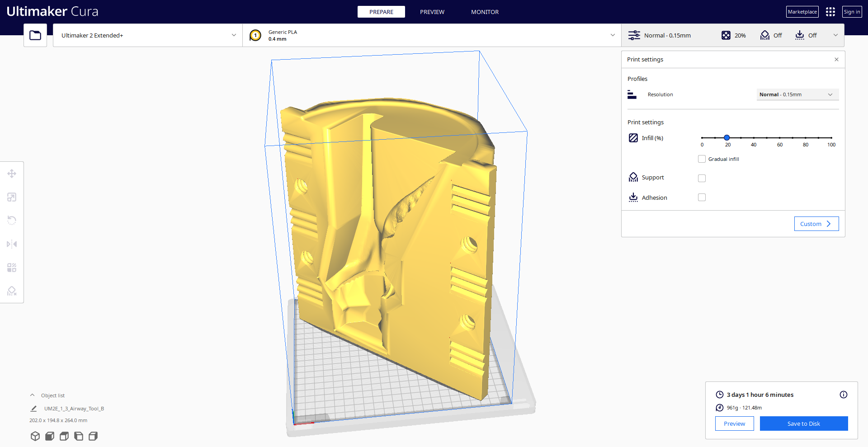Select the Per Model Settings tool
The width and height of the screenshot is (868, 447).
coord(12,268)
